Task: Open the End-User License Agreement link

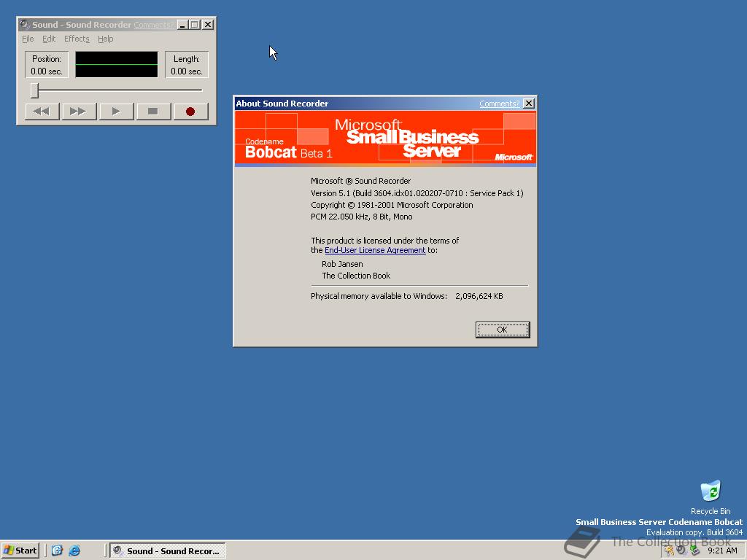Action: coord(375,250)
